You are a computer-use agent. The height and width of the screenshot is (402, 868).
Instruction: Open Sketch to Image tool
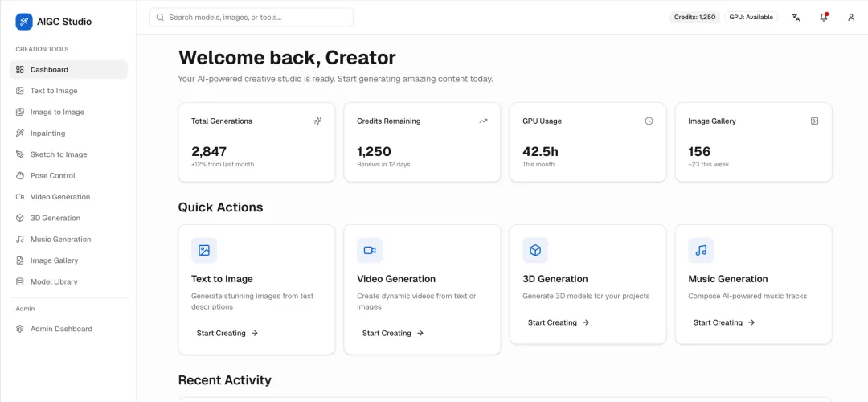click(x=68, y=154)
